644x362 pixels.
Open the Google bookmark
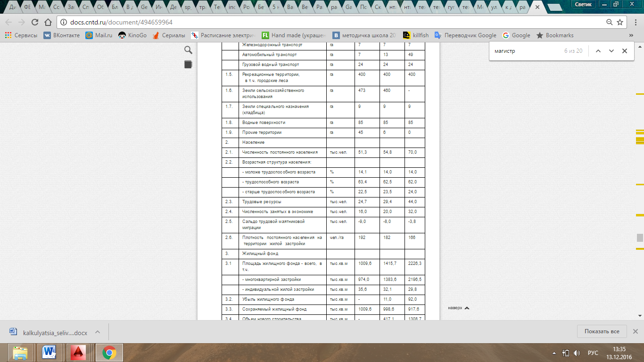516,35
